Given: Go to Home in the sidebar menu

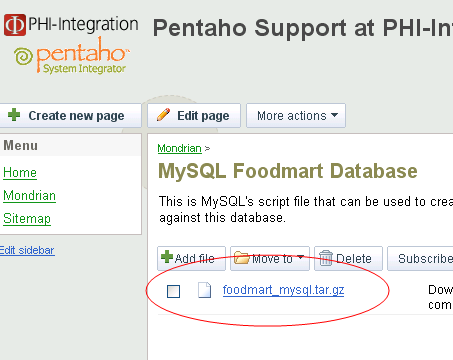Looking at the screenshot, I should (x=20, y=173).
